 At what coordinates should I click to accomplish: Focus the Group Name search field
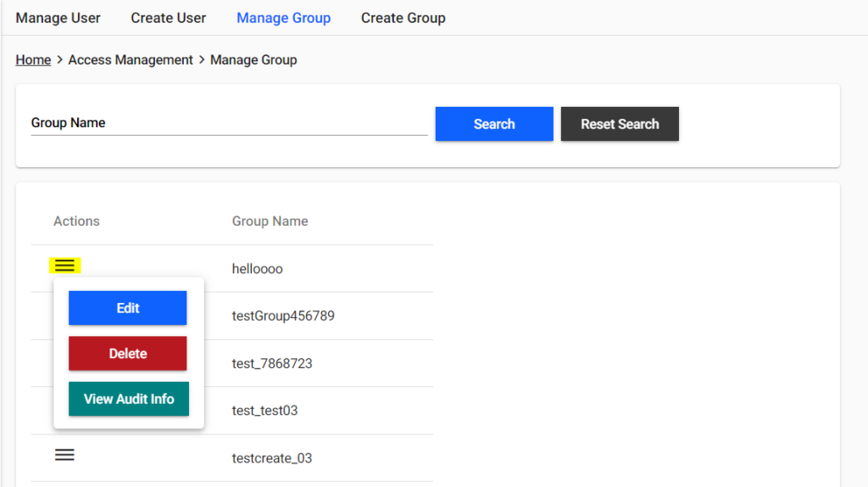click(x=229, y=123)
